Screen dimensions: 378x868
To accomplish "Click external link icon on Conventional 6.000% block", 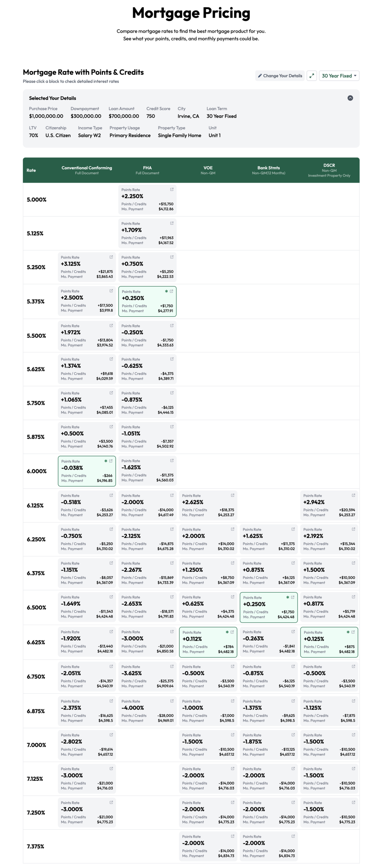I will click(111, 461).
